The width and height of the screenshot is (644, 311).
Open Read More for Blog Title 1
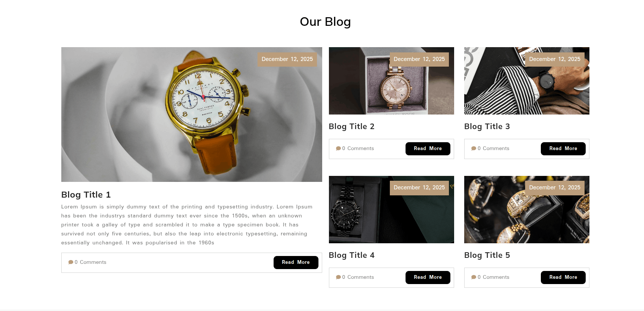pyautogui.click(x=296, y=262)
